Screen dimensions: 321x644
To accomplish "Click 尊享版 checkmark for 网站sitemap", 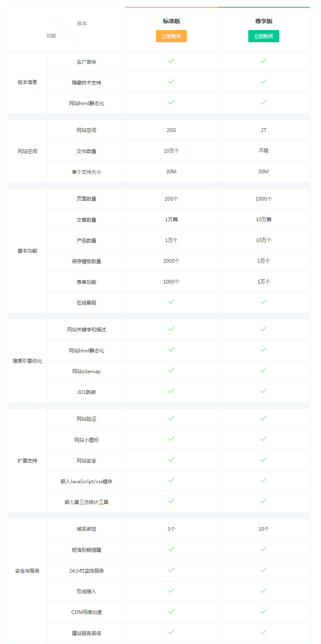I will [264, 370].
